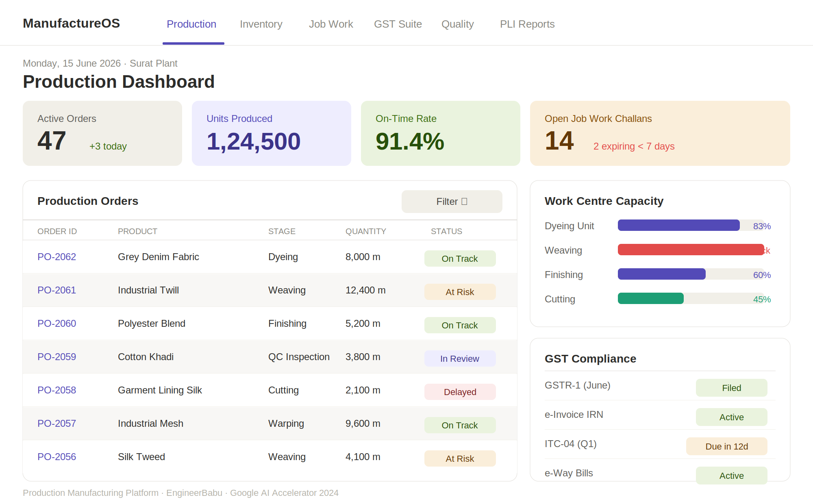The width and height of the screenshot is (813, 504).
Task: Click the 2 expiring < 7 days note
Action: [634, 146]
